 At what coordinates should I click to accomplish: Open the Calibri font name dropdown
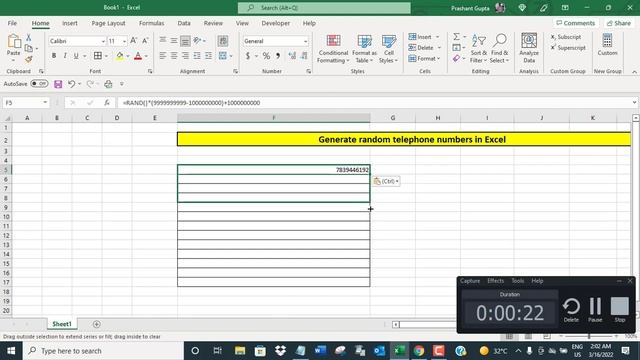[x=103, y=41]
